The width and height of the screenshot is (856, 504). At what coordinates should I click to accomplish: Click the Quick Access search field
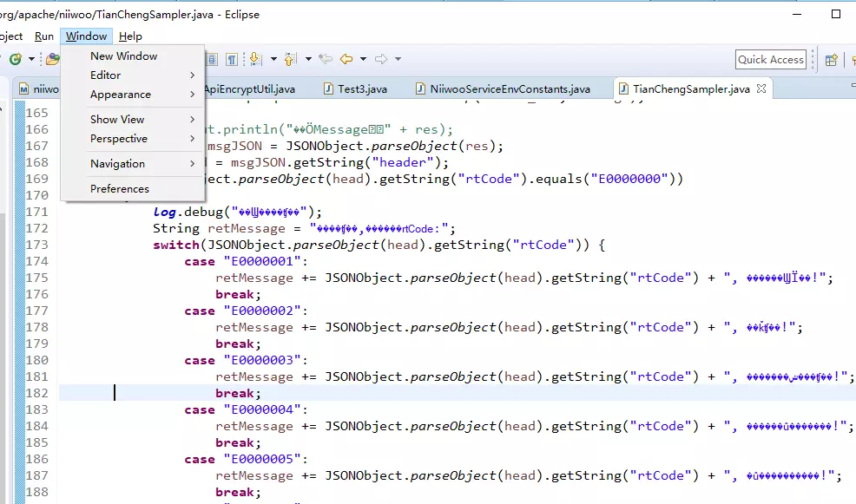click(771, 59)
